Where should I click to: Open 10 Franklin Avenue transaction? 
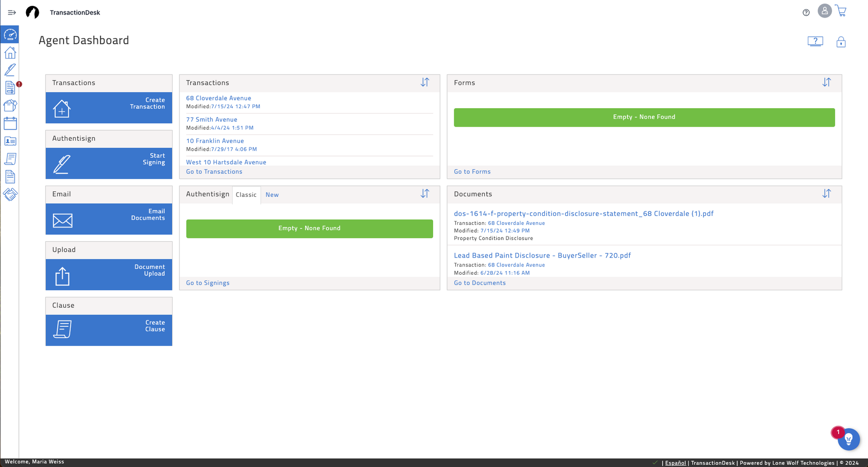point(215,141)
